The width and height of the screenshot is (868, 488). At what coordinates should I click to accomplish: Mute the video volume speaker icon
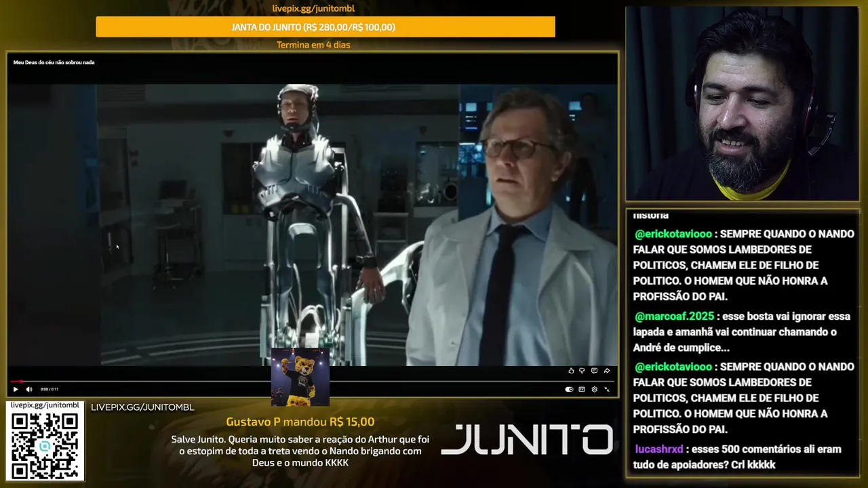pos(28,389)
